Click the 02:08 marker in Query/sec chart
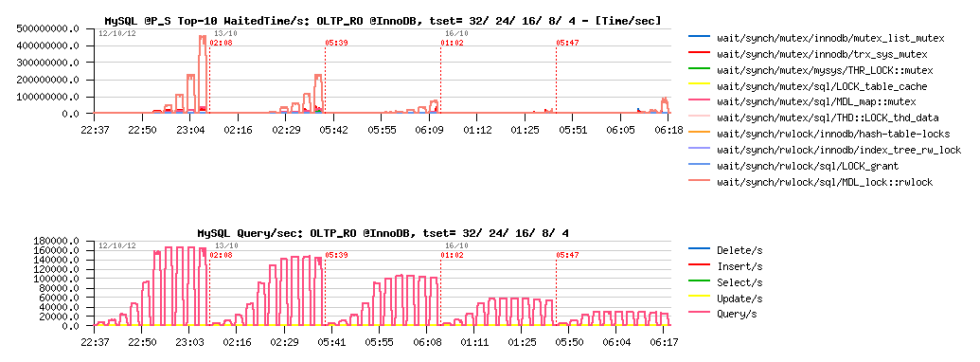This screenshot has height=362, width=980. click(222, 255)
